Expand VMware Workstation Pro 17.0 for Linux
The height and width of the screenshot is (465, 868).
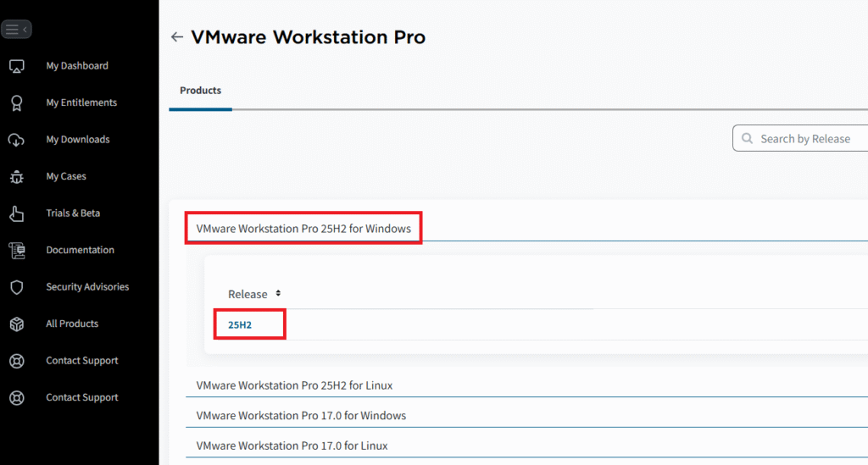tap(292, 446)
